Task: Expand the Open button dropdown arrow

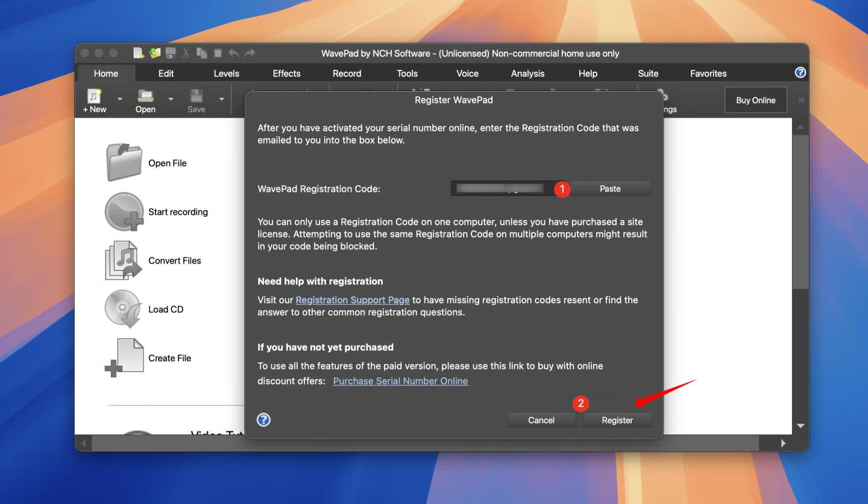Action: click(171, 99)
